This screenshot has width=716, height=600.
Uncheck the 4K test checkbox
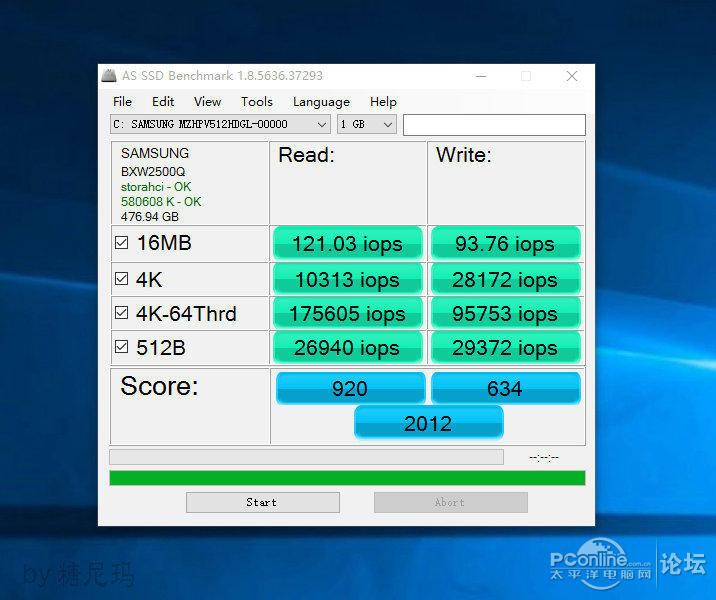coord(121,279)
